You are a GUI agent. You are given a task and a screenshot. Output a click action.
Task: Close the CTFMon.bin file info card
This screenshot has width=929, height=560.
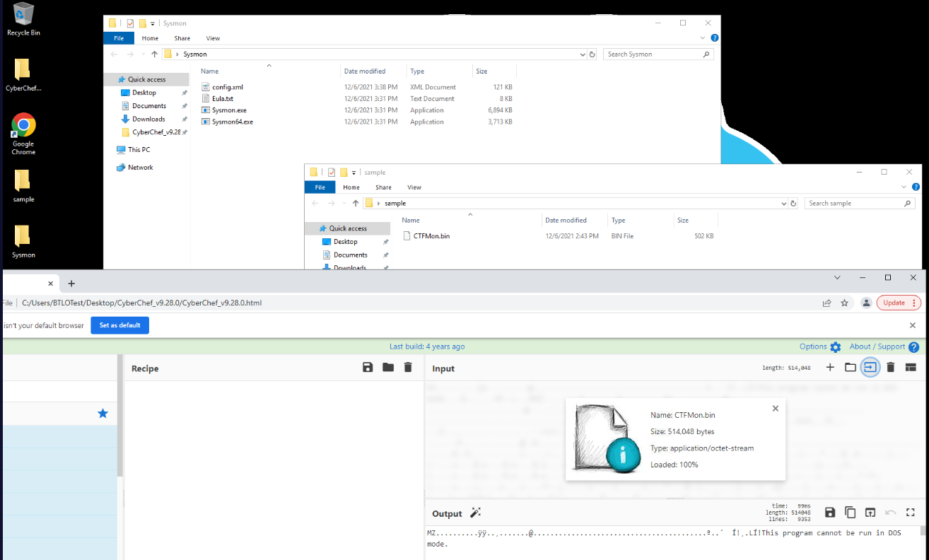click(776, 409)
